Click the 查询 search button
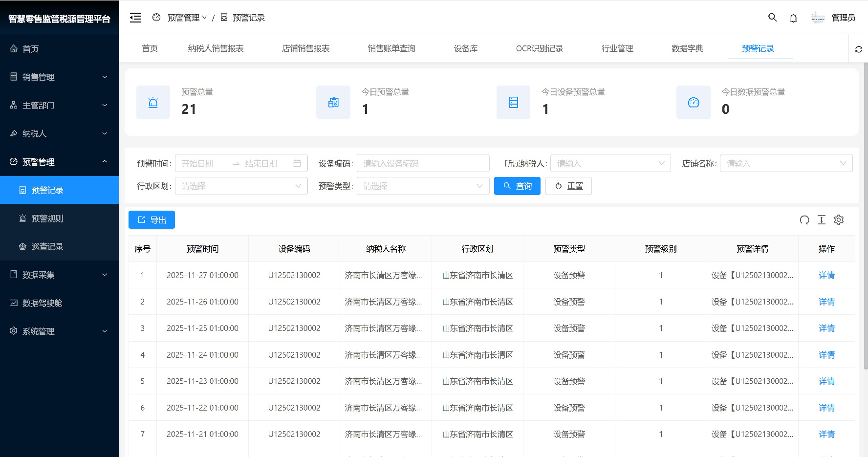Image resolution: width=868 pixels, height=457 pixels. [x=517, y=186]
